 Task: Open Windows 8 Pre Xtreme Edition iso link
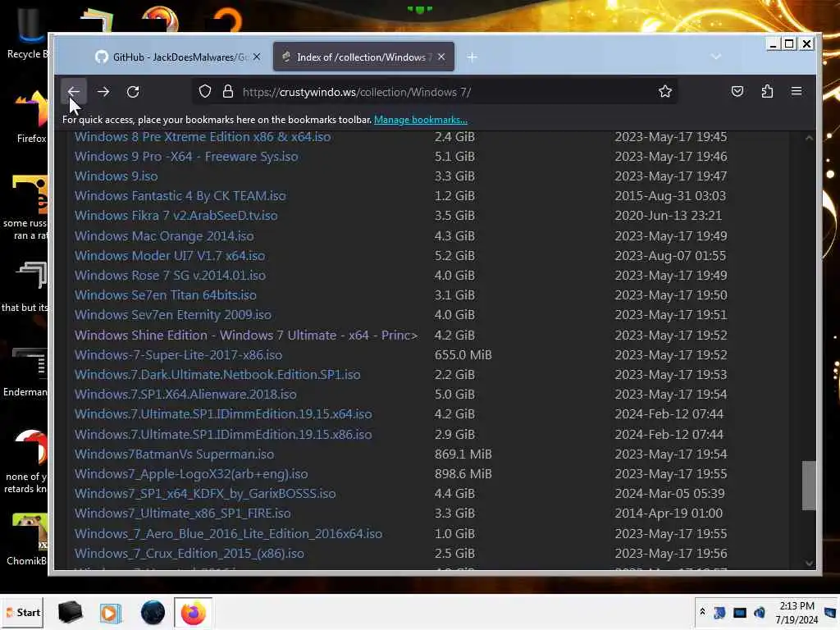[203, 137]
